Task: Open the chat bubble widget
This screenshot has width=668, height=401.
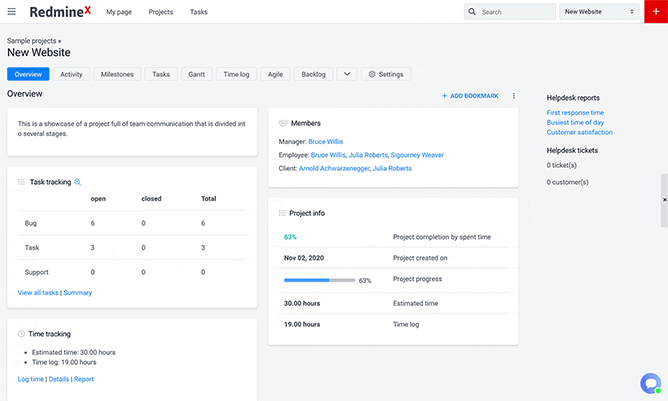Action: 651,384
